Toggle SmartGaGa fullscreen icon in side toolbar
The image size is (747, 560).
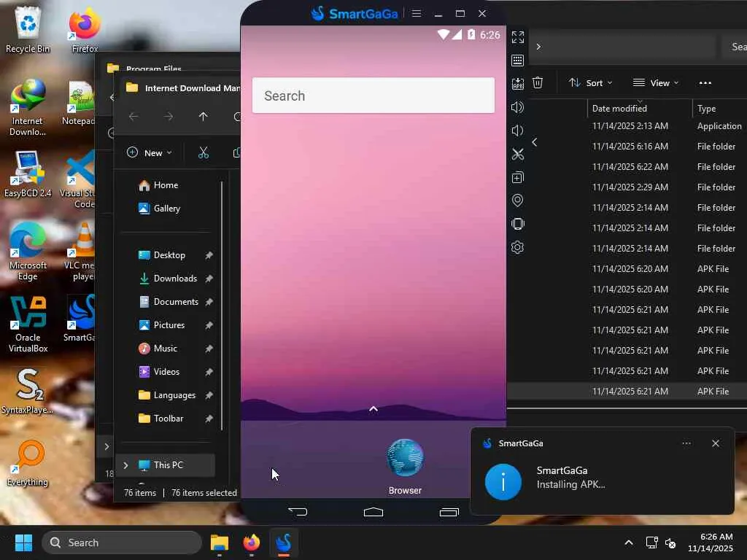click(517, 36)
